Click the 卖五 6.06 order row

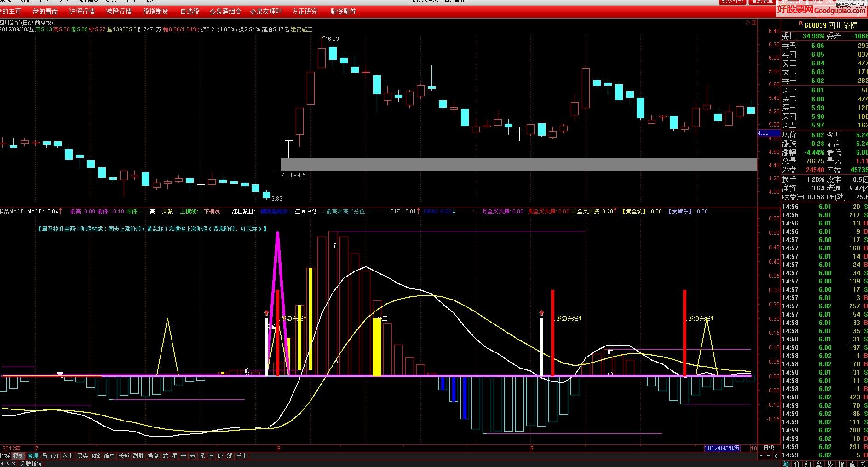825,46
